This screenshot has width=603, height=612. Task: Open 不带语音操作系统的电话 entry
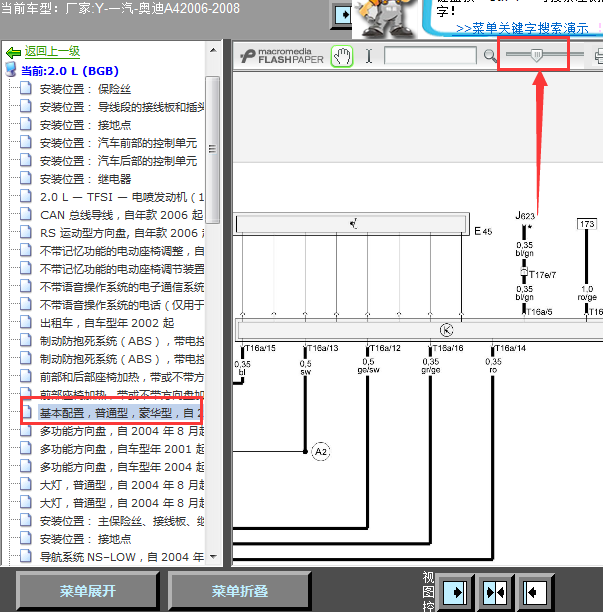(x=122, y=305)
